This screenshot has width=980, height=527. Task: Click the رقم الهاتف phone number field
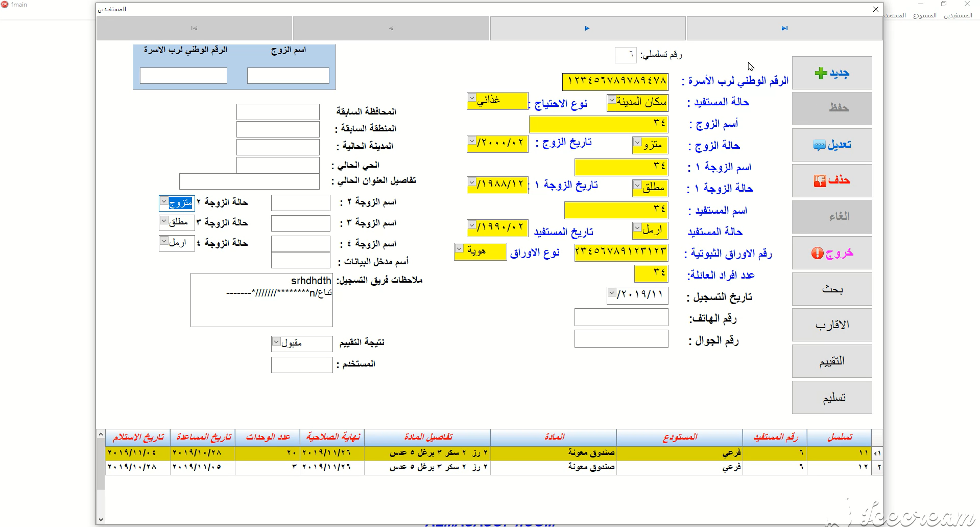coord(620,317)
